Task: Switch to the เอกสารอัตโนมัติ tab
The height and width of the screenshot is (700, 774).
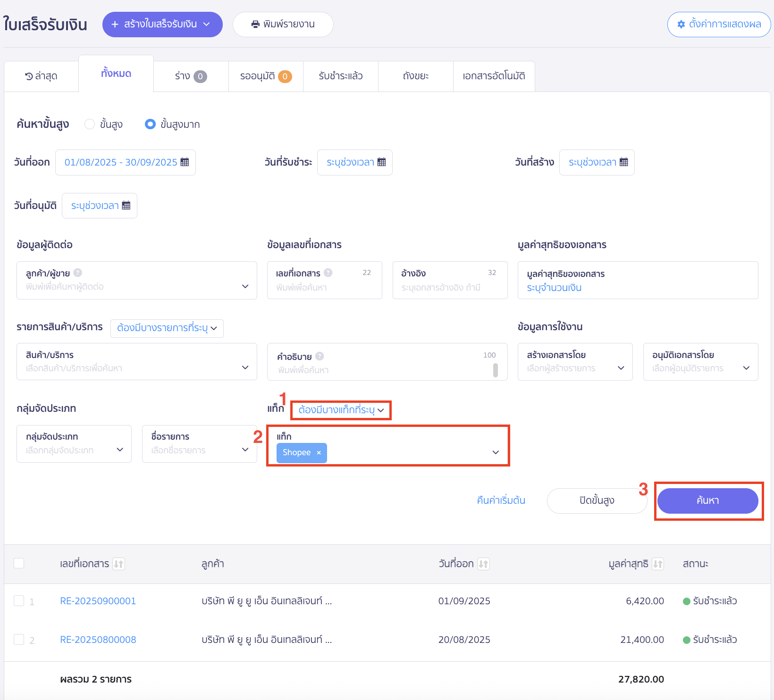Action: [x=494, y=76]
